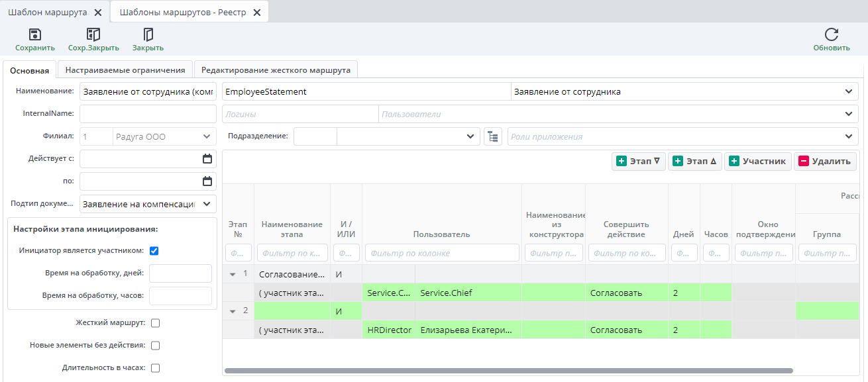This screenshot has width=868, height=382.
Task: Click the Закрыть close document icon
Action: (148, 35)
